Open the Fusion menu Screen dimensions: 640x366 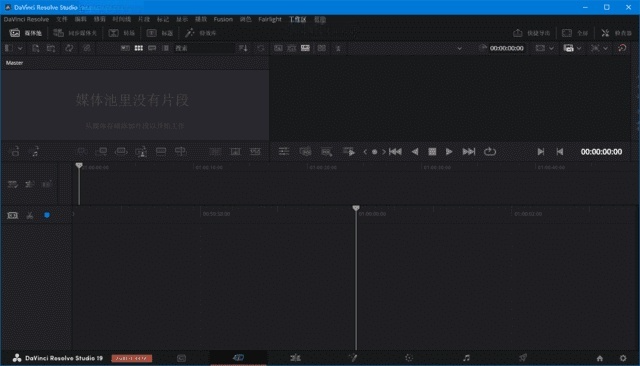click(223, 19)
